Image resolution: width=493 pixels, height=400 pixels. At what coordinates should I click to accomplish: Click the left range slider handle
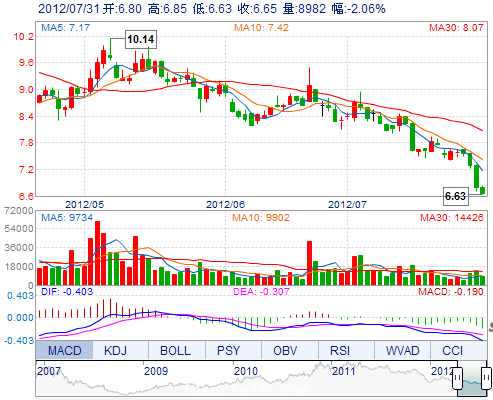pos(457,378)
